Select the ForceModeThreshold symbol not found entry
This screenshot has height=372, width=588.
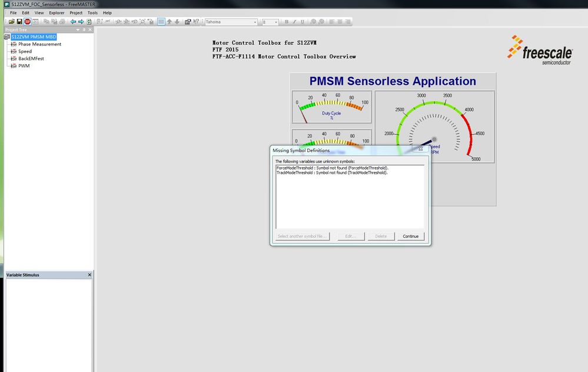pos(332,168)
